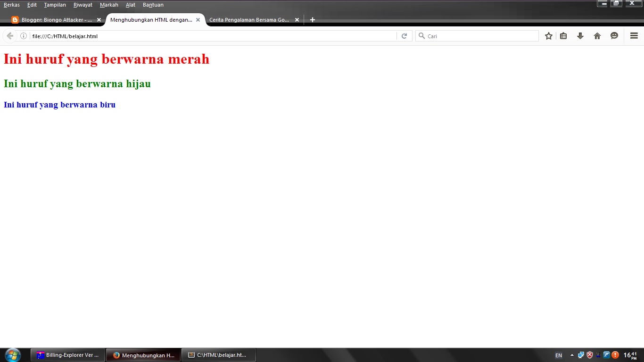Go back with the back arrow button
This screenshot has width=644, height=362.
[10, 36]
